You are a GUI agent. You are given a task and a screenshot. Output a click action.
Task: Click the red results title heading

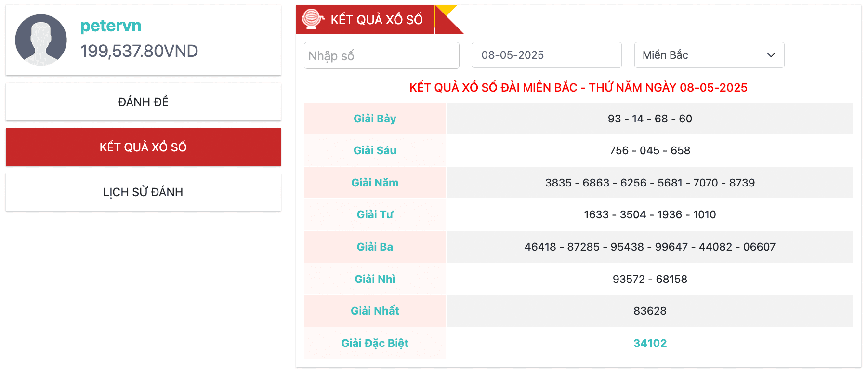pos(578,88)
